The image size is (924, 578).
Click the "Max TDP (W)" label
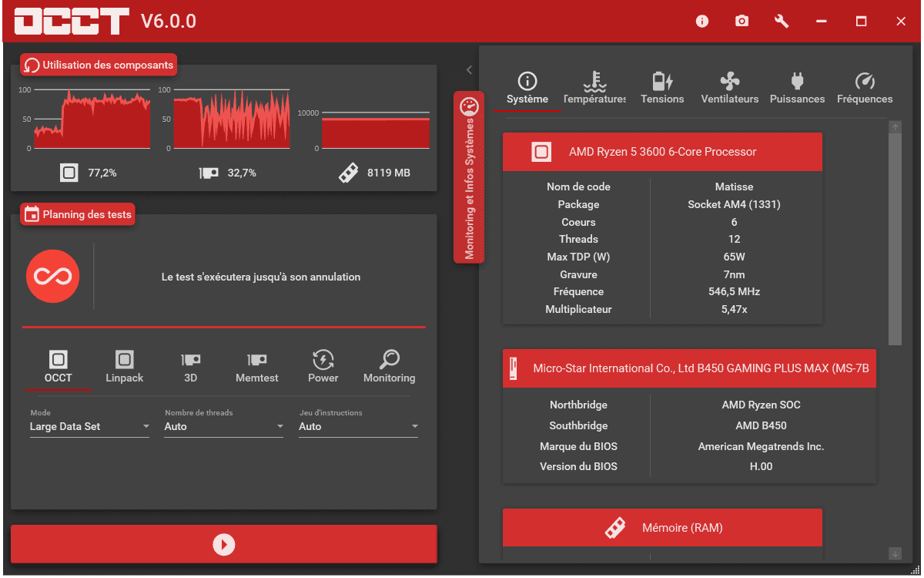pyautogui.click(x=578, y=257)
